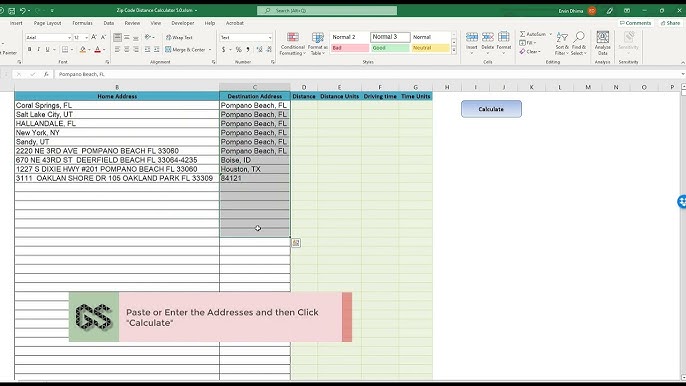Open Format as Table menu
The height and width of the screenshot is (386, 686).
pyautogui.click(x=318, y=44)
